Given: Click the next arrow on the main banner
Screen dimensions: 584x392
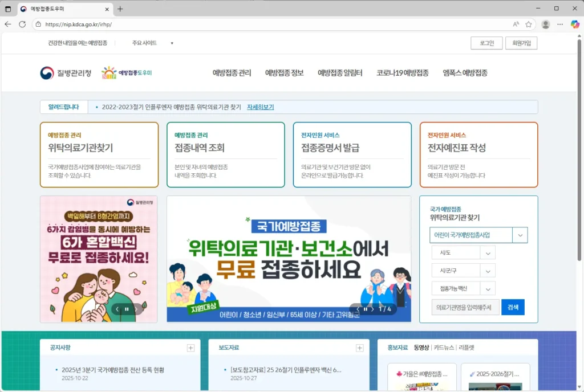Looking at the screenshot, I should pos(373,309).
